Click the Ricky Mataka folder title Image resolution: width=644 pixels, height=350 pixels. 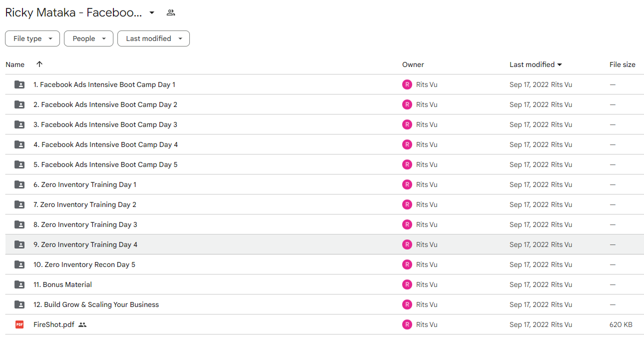73,13
